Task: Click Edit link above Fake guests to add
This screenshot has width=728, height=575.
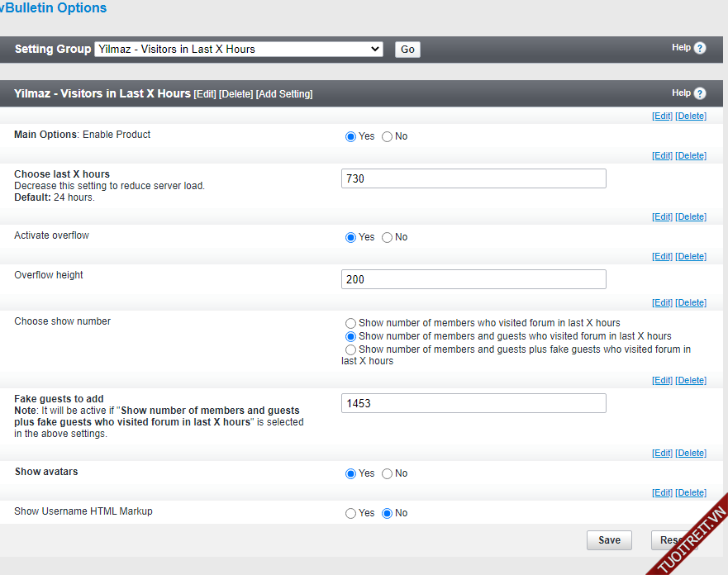Action: (662, 380)
